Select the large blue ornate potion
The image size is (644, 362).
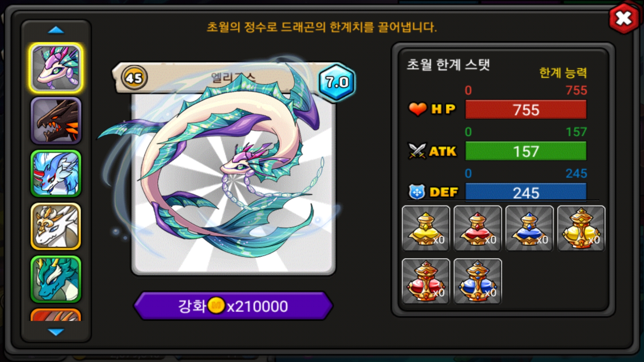click(478, 281)
